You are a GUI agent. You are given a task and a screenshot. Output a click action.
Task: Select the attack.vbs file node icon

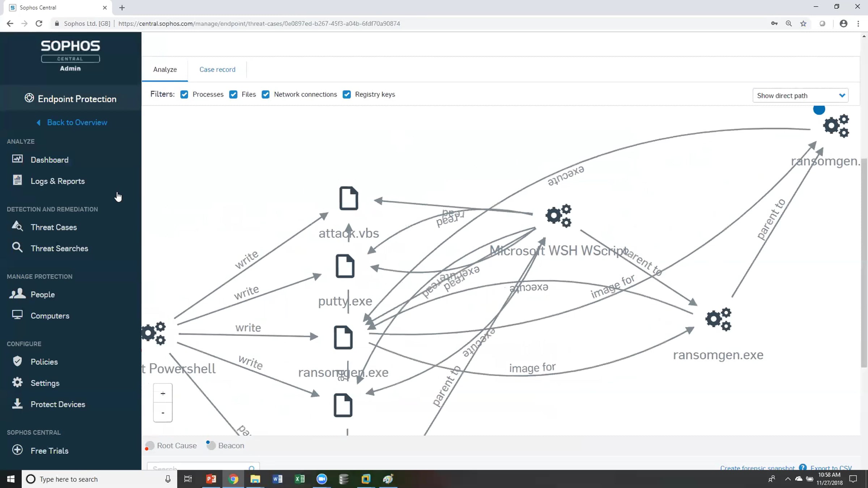349,198
